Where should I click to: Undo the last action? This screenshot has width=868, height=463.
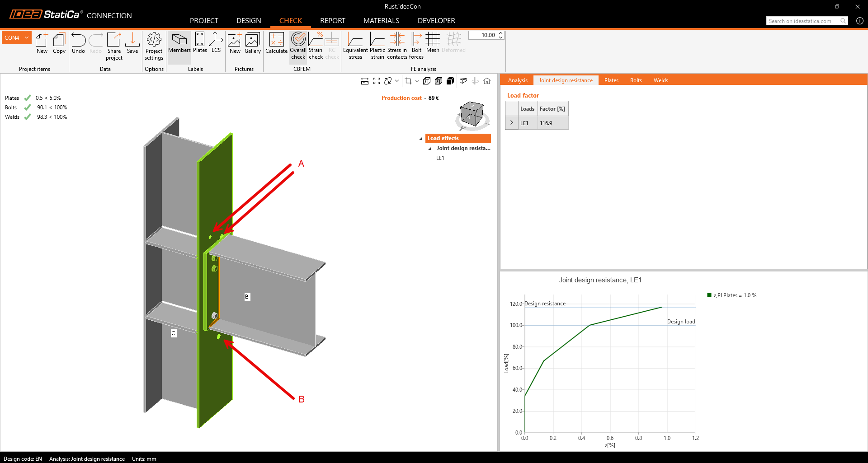tap(78, 43)
